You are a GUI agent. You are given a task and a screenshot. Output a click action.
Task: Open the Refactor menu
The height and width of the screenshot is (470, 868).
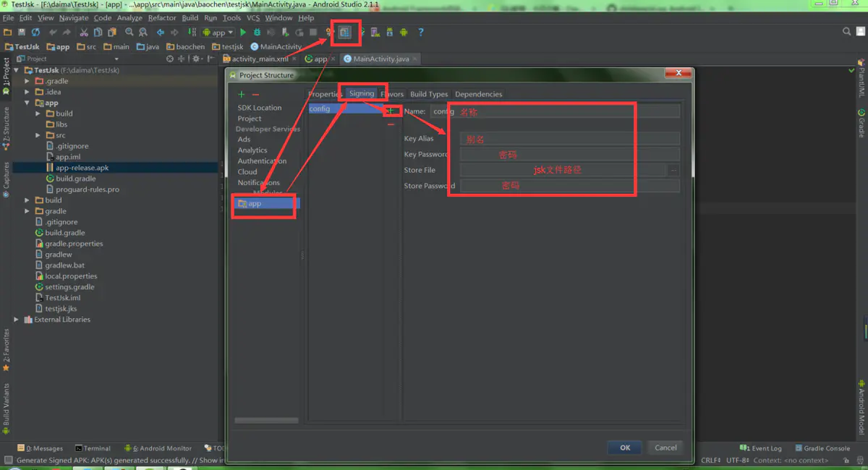(162, 18)
